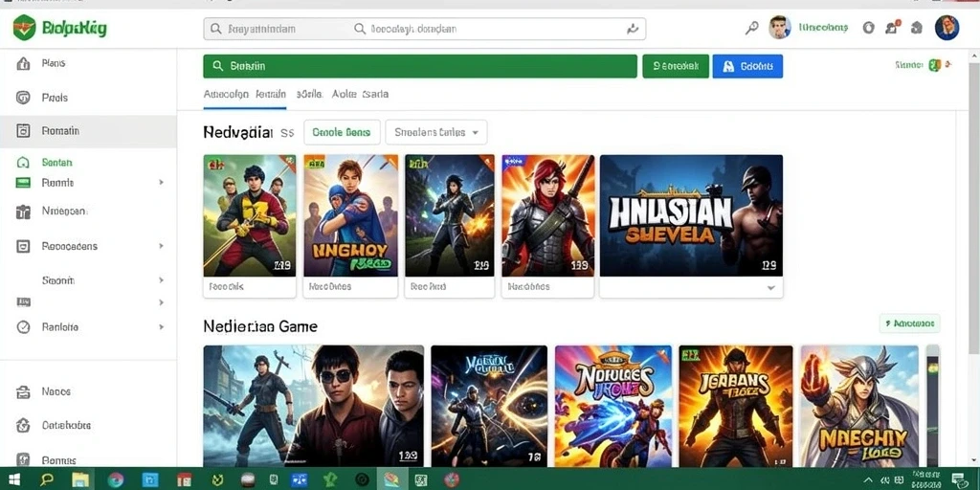Screen dimensions: 980x490
Task: Click the magnifier icon left of the small header avatar
Action: [752, 28]
